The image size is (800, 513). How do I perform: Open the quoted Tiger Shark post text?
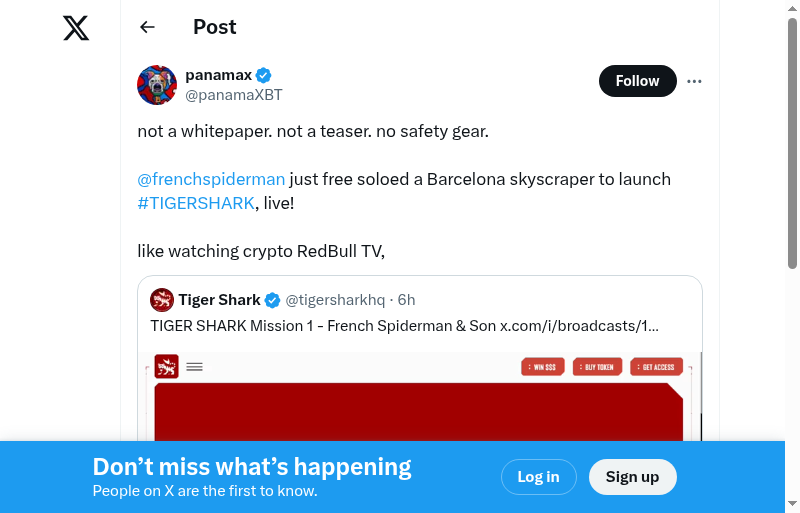tap(404, 326)
